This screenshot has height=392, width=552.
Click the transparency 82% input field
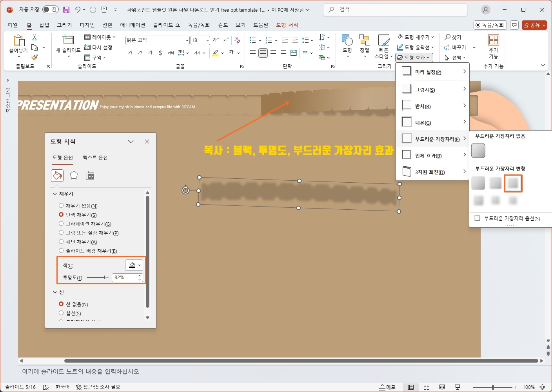pyautogui.click(x=125, y=278)
